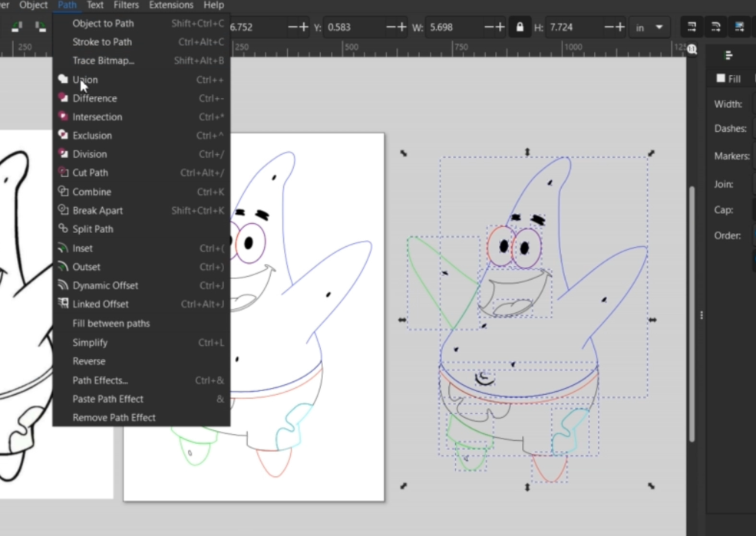Choose Break Apart in the Path menu
Screen dimensions: 756x536
pos(97,210)
